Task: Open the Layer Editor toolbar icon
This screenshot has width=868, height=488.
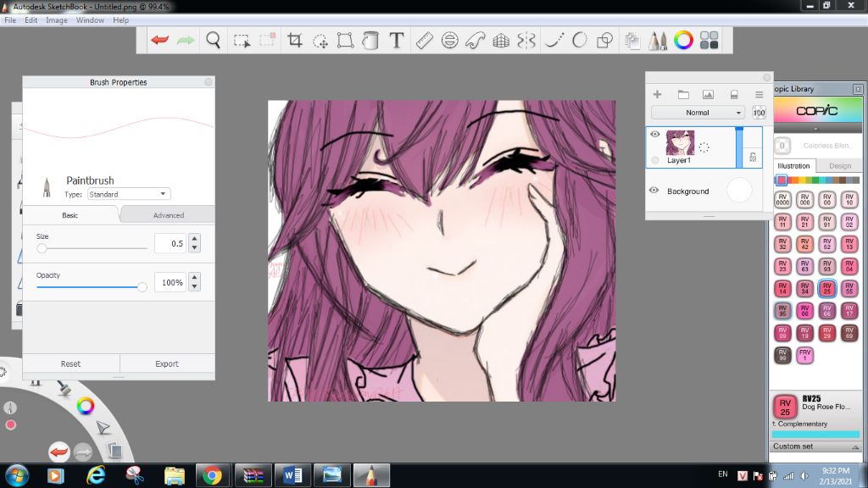Action: (632, 41)
